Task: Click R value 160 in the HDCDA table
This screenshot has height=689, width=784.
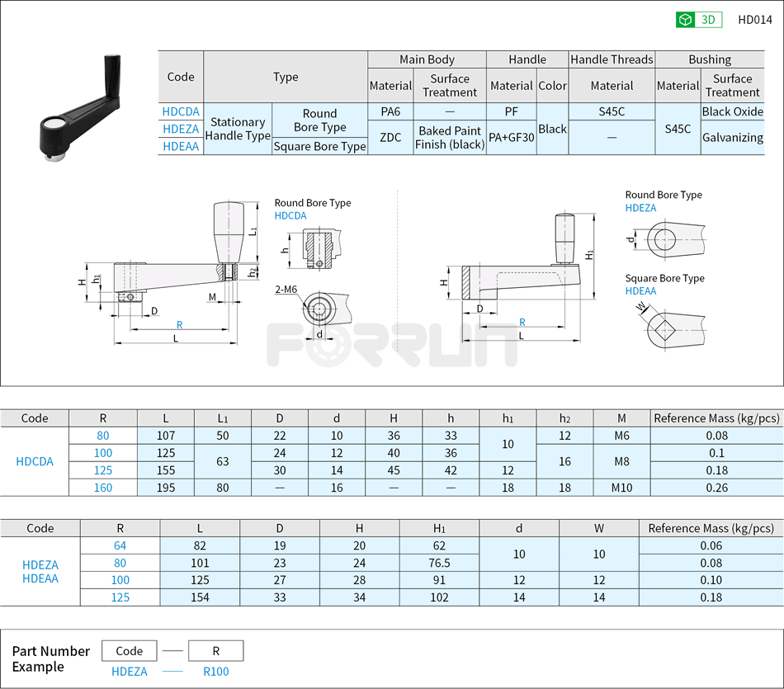Action: pyautogui.click(x=102, y=488)
